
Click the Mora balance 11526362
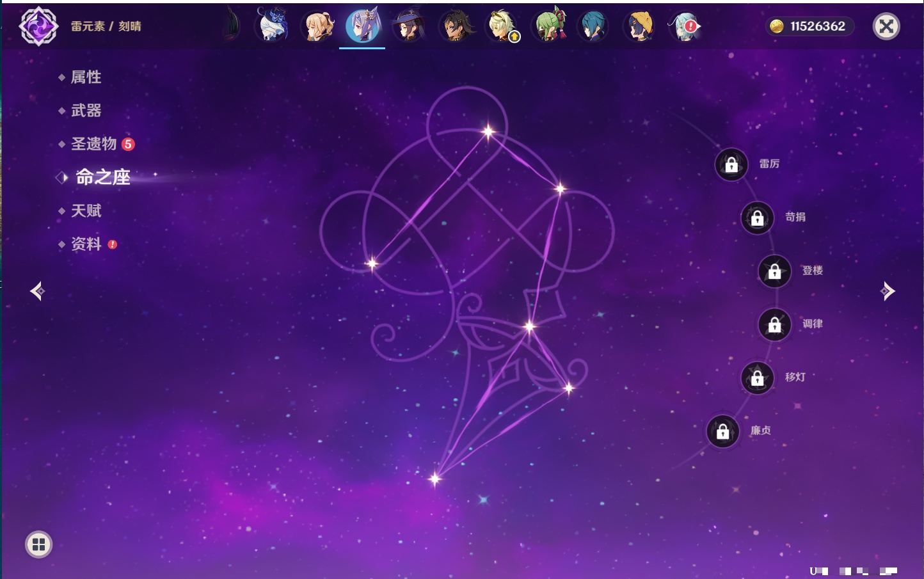(818, 26)
